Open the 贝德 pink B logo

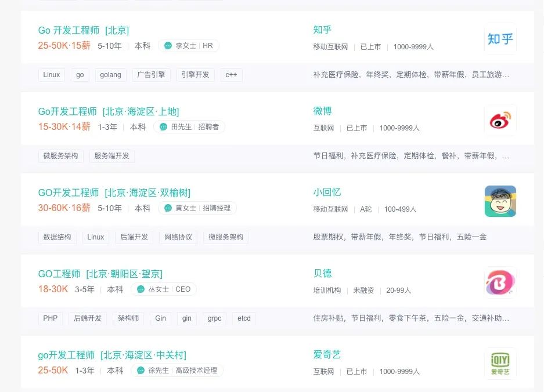[x=500, y=282]
